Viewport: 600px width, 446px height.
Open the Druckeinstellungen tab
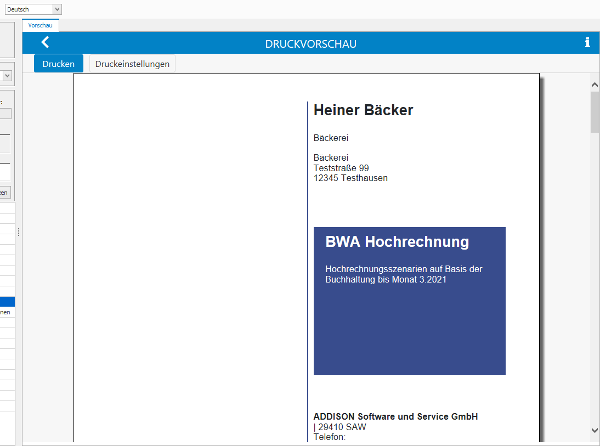point(132,63)
